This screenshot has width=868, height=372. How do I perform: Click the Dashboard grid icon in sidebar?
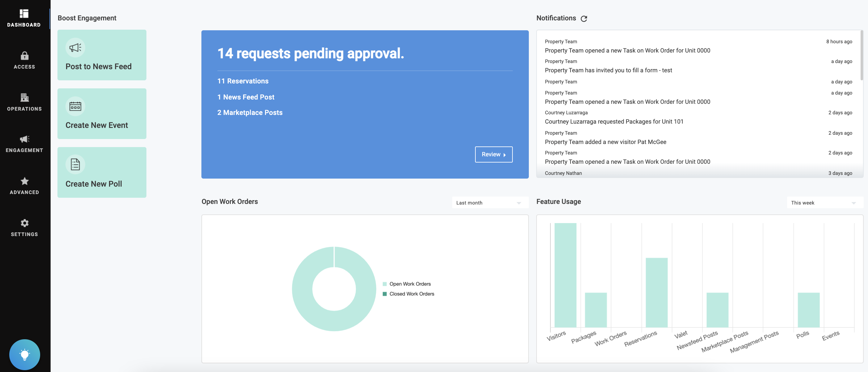point(24,14)
